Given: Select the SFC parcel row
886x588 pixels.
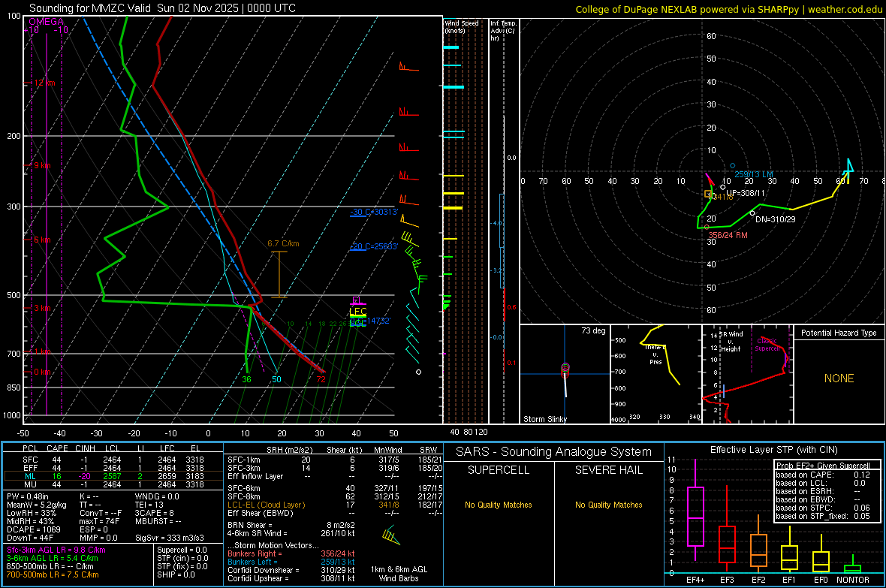Looking at the screenshot, I should pyautogui.click(x=113, y=460).
